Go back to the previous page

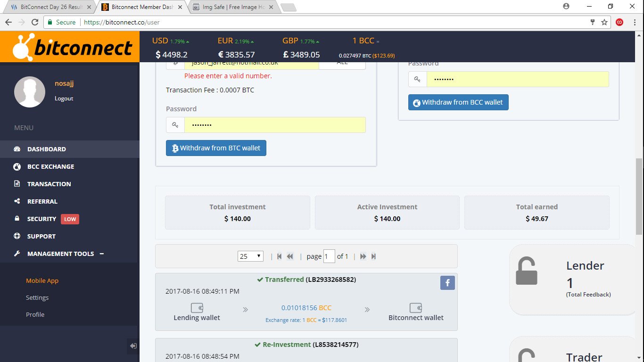click(x=8, y=22)
